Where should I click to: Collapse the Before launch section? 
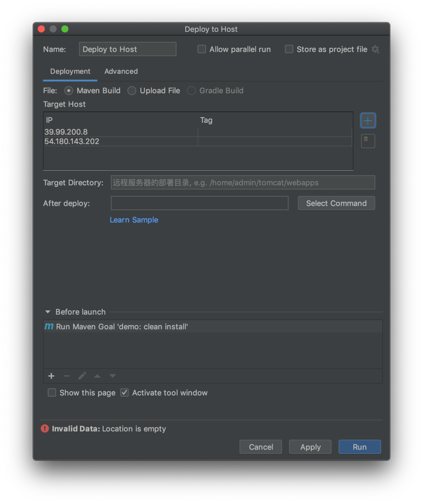(x=48, y=312)
